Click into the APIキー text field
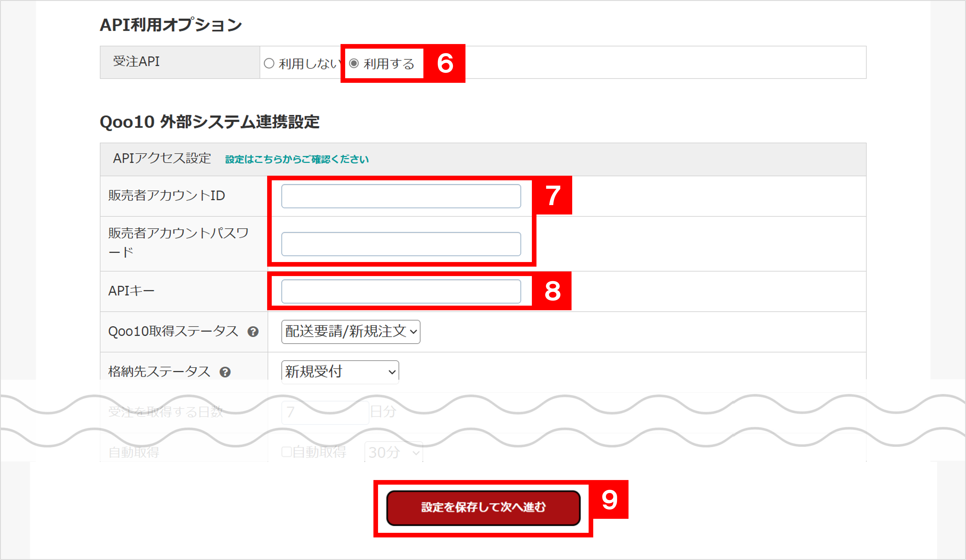 [x=401, y=291]
